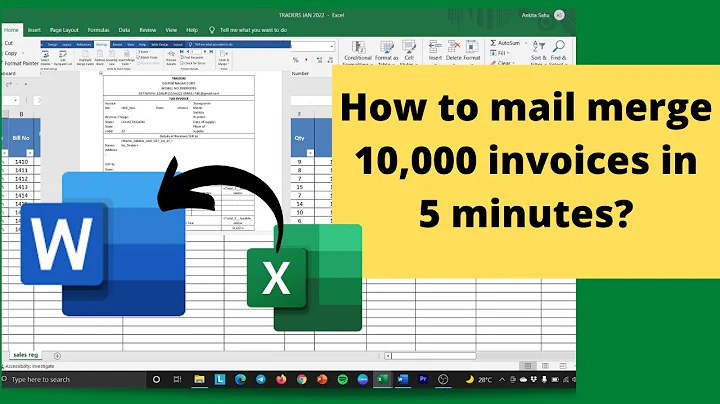Click the Tell me what you want field
Screen dimensions: 720x404
(x=253, y=30)
